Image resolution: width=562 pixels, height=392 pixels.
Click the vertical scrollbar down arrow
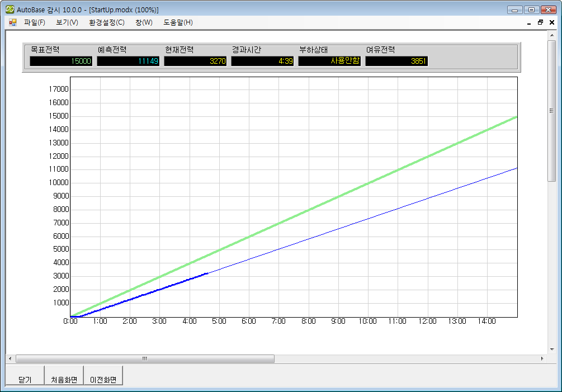551,348
